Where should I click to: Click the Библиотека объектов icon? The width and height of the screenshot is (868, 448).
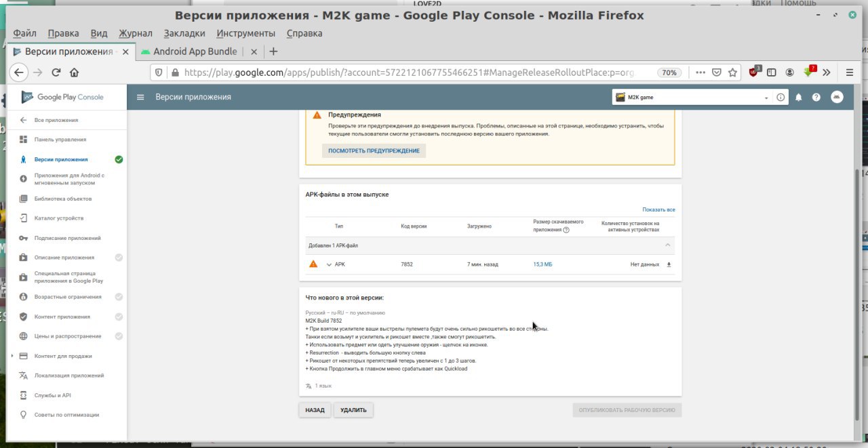coord(23,199)
